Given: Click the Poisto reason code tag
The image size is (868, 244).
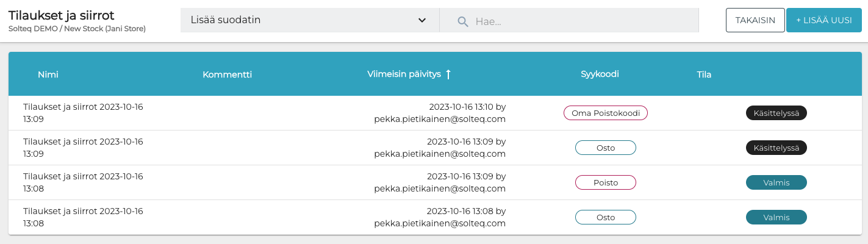Looking at the screenshot, I should click(605, 182).
